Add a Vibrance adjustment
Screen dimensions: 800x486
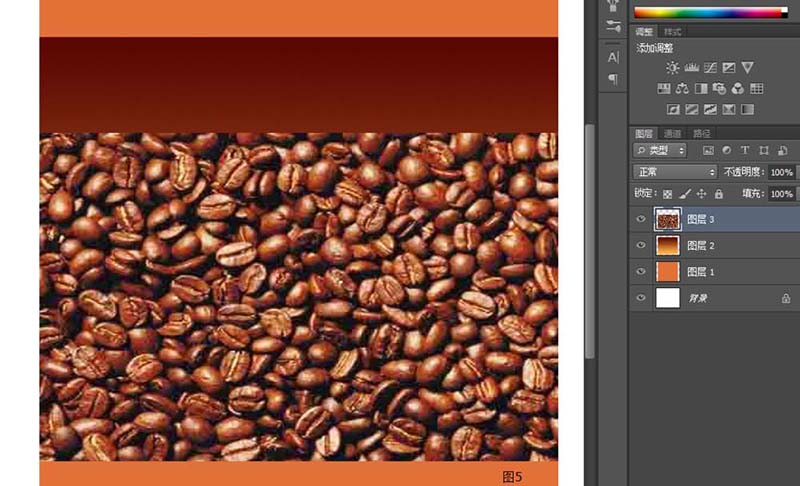tap(747, 67)
